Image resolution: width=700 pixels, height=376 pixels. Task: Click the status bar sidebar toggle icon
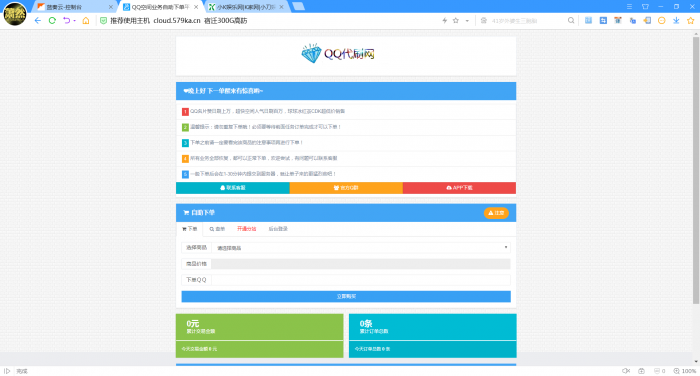pos(7,371)
